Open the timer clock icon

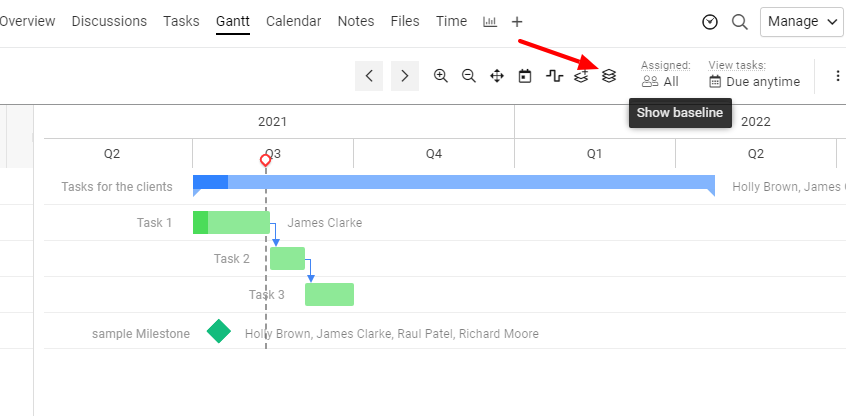click(710, 22)
